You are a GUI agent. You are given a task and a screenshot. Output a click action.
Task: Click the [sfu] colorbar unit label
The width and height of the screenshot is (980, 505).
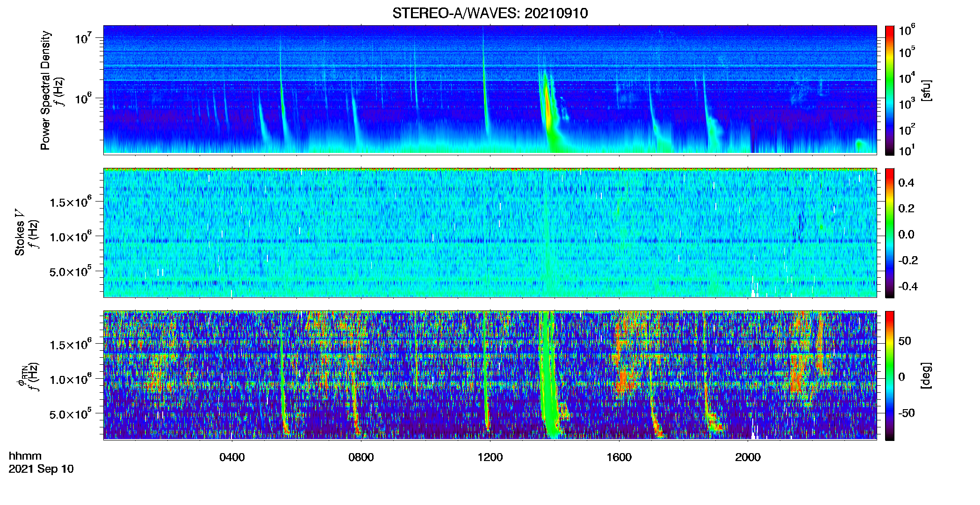click(926, 90)
